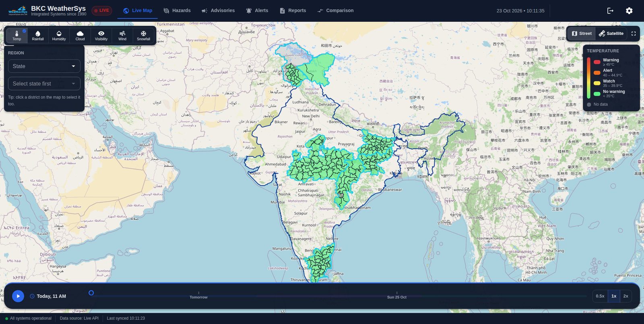
Task: Click the New Delhi map label
Action: 311,116
